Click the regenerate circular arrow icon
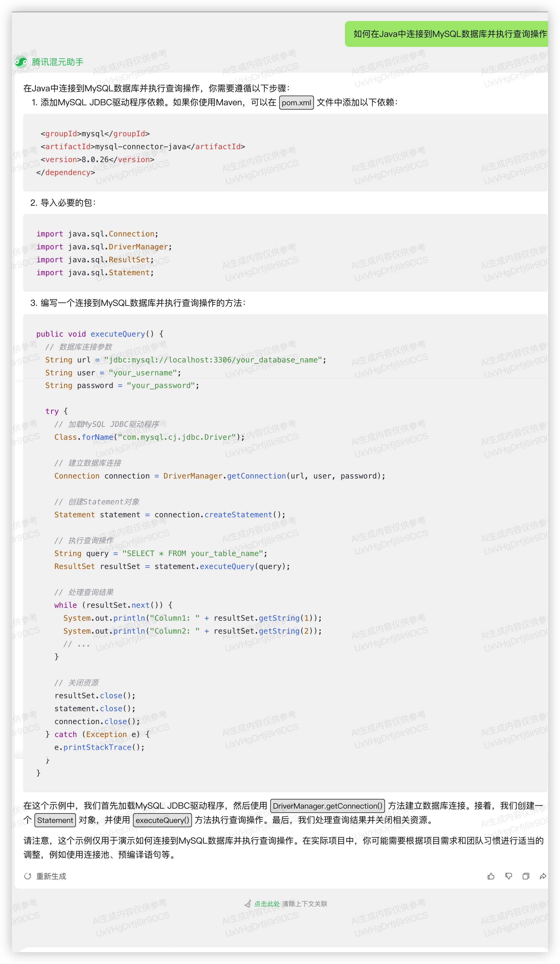The height and width of the screenshot is (964, 560). point(27,876)
